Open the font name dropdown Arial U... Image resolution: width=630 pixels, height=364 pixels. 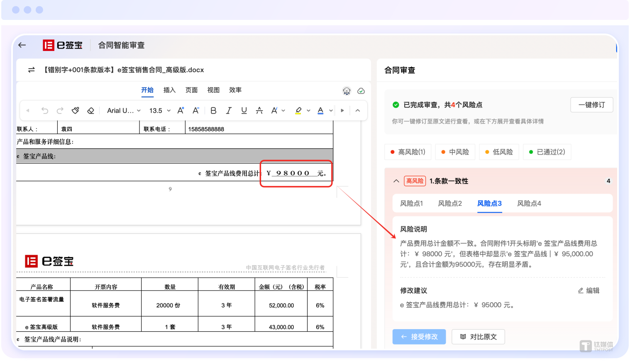pos(124,111)
